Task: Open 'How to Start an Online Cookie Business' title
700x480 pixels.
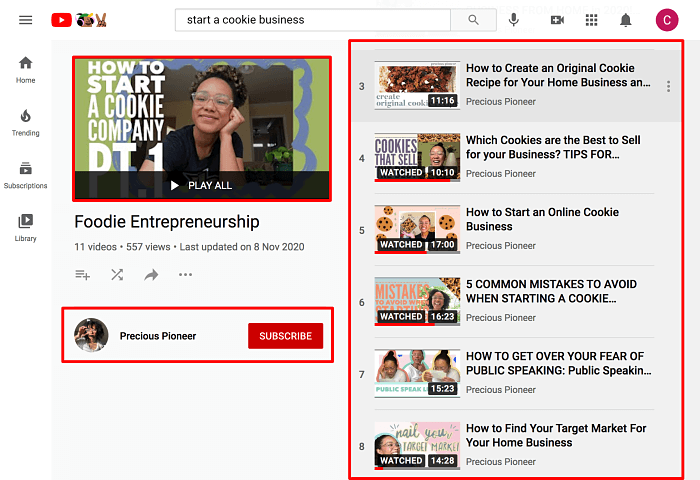Action: tap(542, 219)
